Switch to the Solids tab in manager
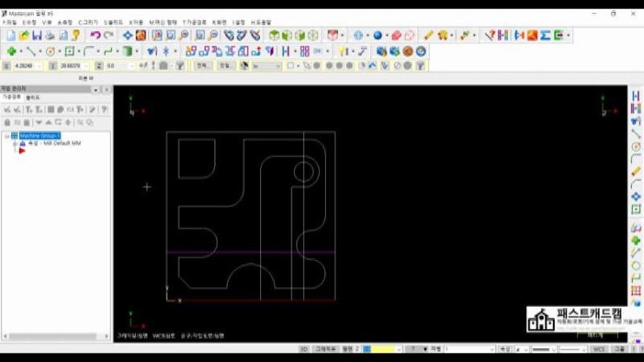644x362 pixels. pos(32,98)
